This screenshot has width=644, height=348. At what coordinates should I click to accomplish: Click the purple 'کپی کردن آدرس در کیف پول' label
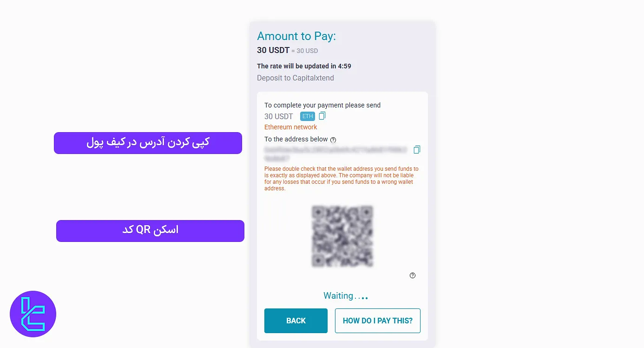(148, 143)
